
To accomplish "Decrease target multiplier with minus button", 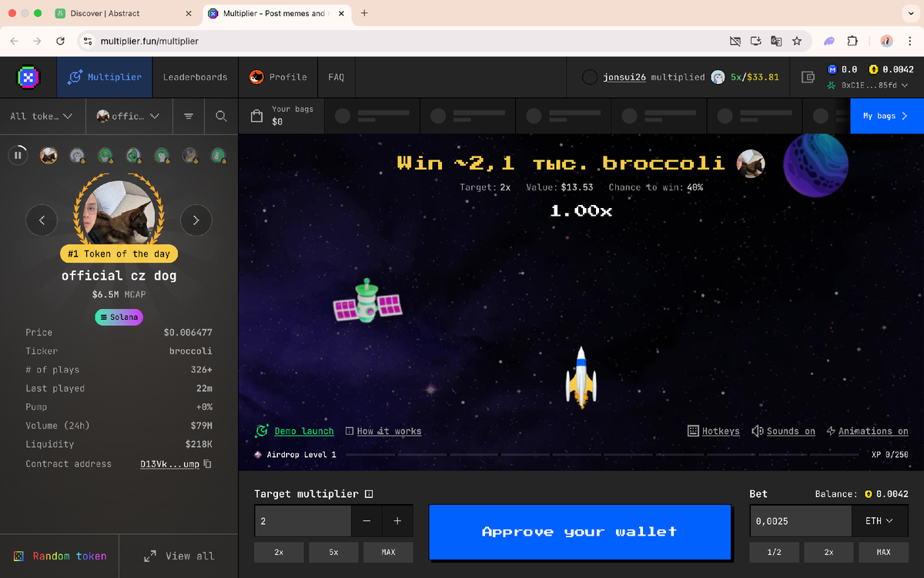I will pyautogui.click(x=367, y=521).
